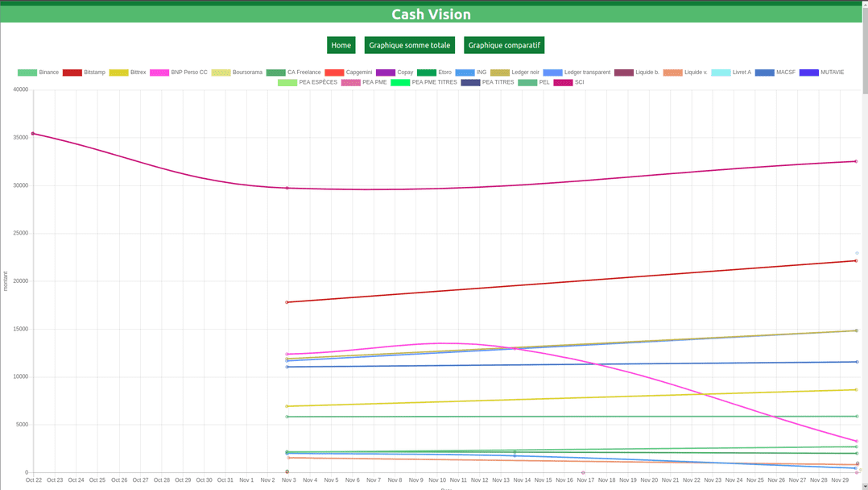Toggle MUTAVIE legend entry
Image resolution: width=868 pixels, height=490 pixels.
click(x=821, y=73)
